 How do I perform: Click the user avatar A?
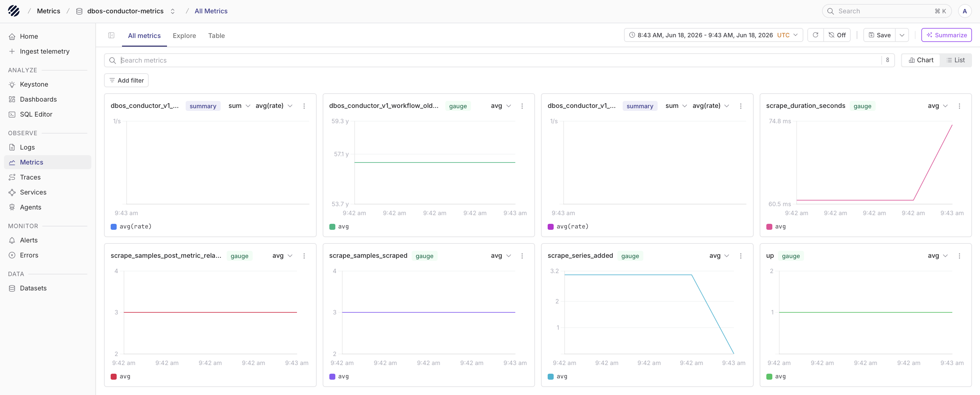tap(964, 11)
